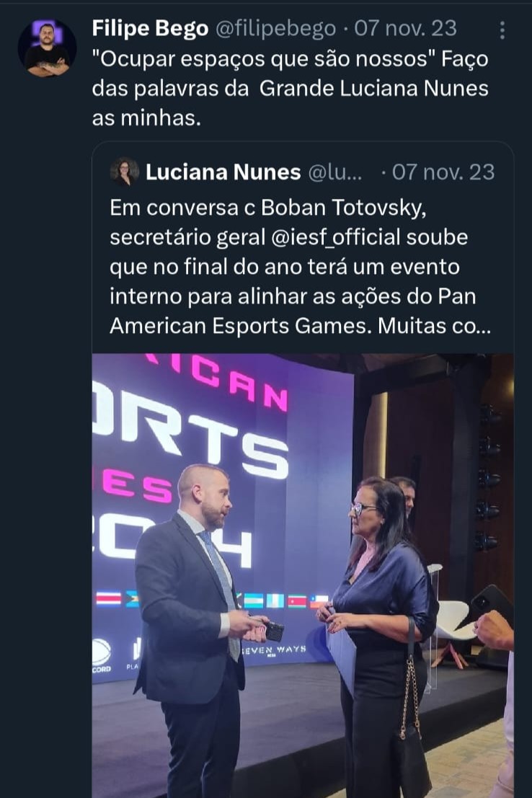Click the Filipe Bego display name
The height and width of the screenshot is (798, 532).
150,29
